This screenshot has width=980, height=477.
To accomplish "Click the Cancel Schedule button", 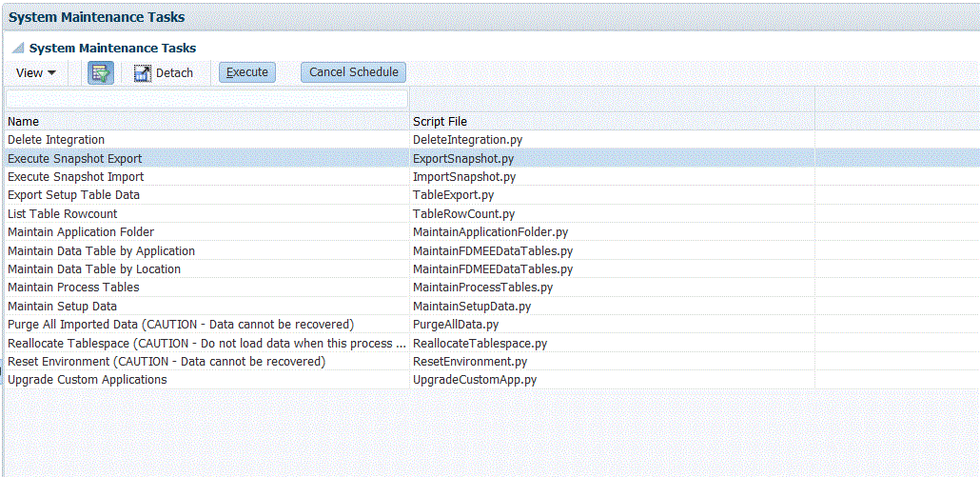I will tap(354, 72).
